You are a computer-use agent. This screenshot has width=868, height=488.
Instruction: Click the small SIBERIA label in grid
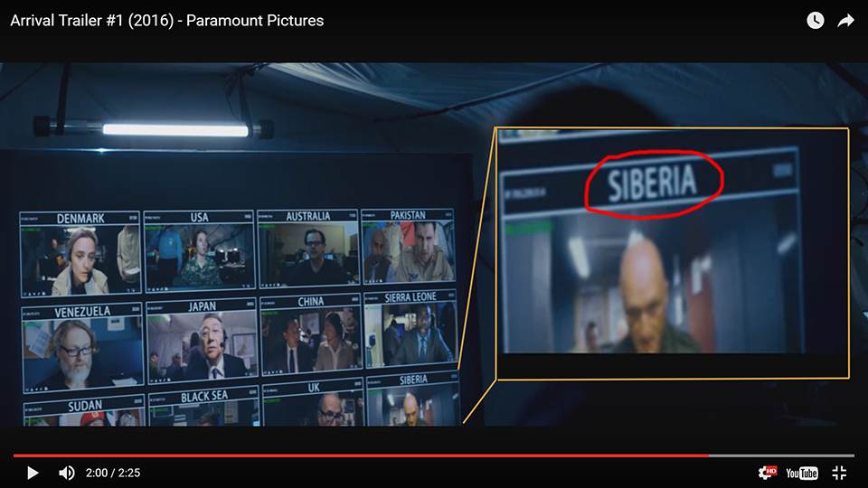pyautogui.click(x=413, y=379)
